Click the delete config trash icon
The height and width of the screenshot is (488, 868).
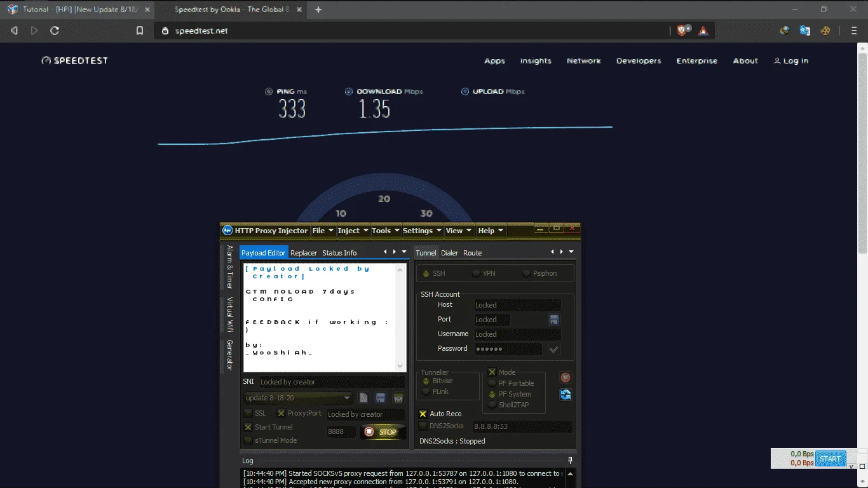pos(398,398)
